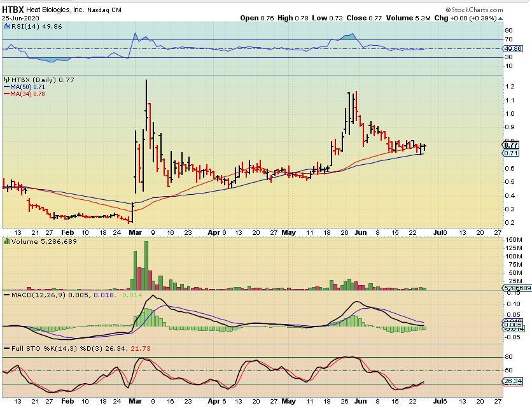Screen dimensions: 532x408
Task: Click the Open 0.76 header value
Action: pyautogui.click(x=257, y=18)
